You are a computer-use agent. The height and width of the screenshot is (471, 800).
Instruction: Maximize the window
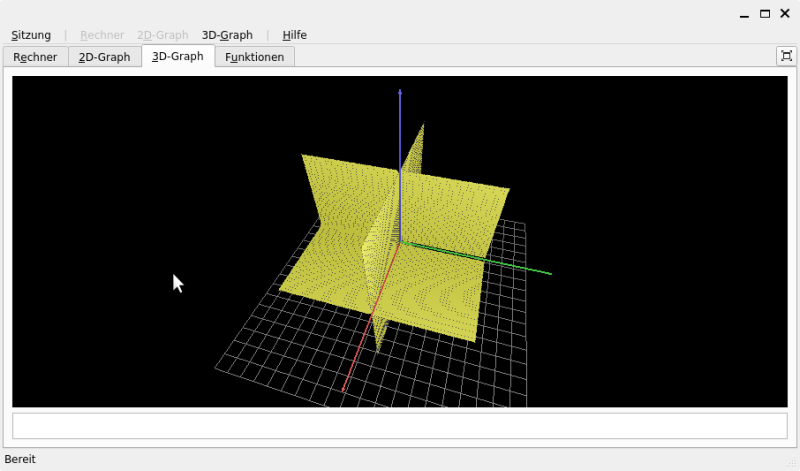[765, 14]
